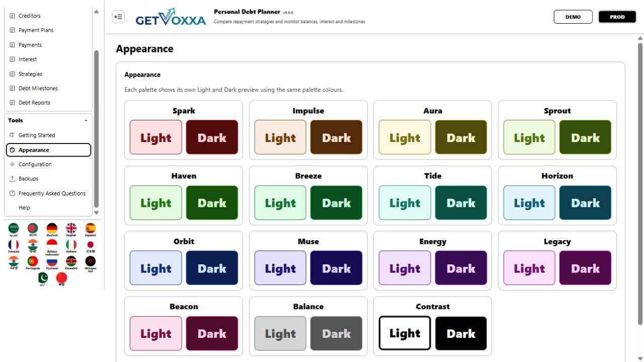
Task: Apply the Contrast Light palette swatch
Action: point(405,333)
